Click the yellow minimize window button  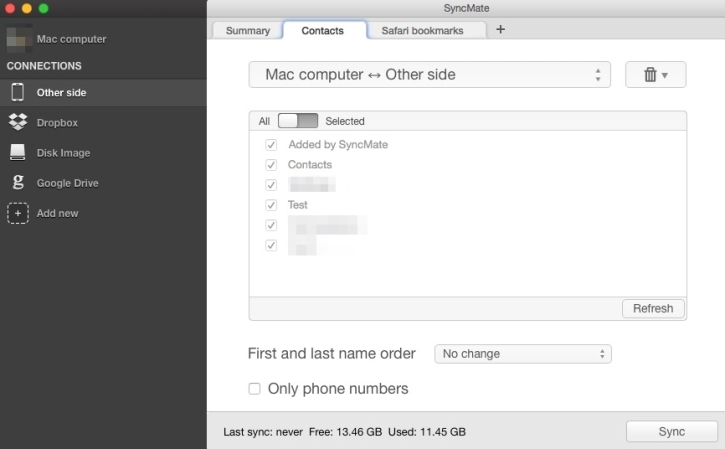coord(27,8)
